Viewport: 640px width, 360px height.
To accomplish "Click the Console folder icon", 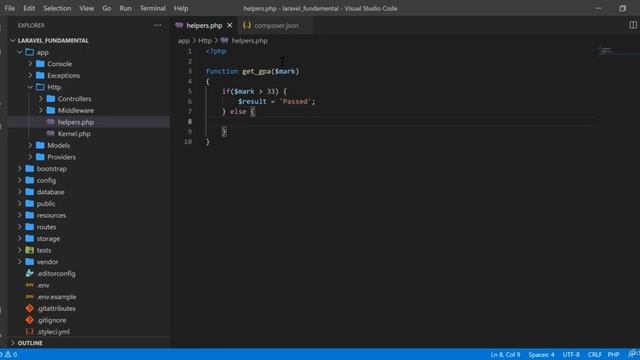I will click(x=40, y=64).
